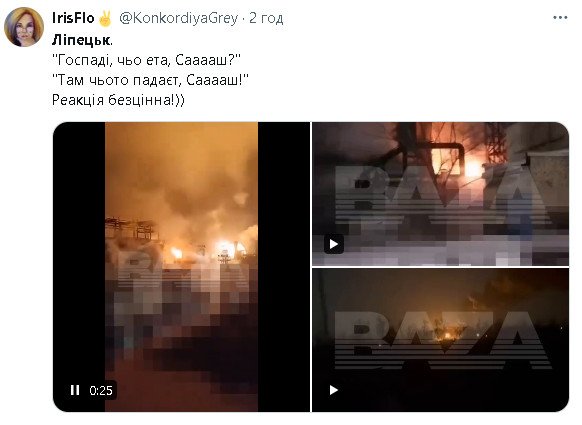This screenshot has width=582, height=425.
Task: Pause the left video playing at 0:25
Action: coord(75,390)
